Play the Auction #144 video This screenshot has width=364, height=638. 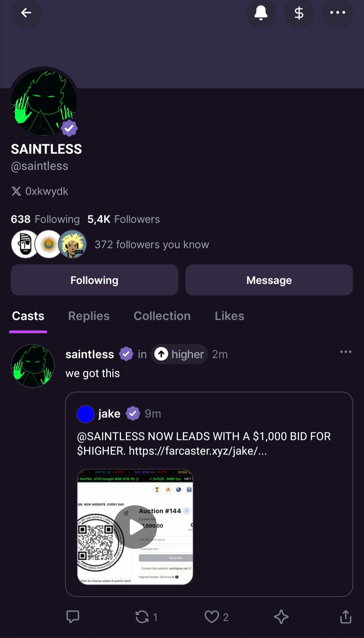click(135, 527)
